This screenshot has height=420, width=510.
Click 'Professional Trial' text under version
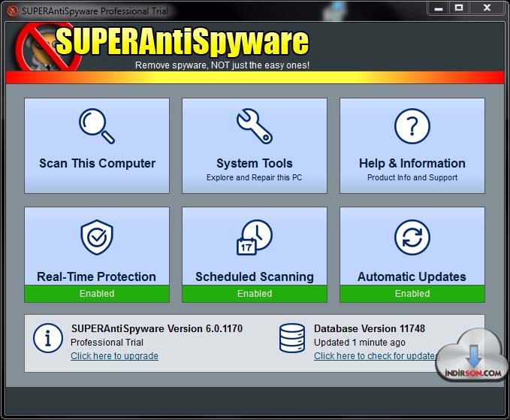pyautogui.click(x=107, y=343)
